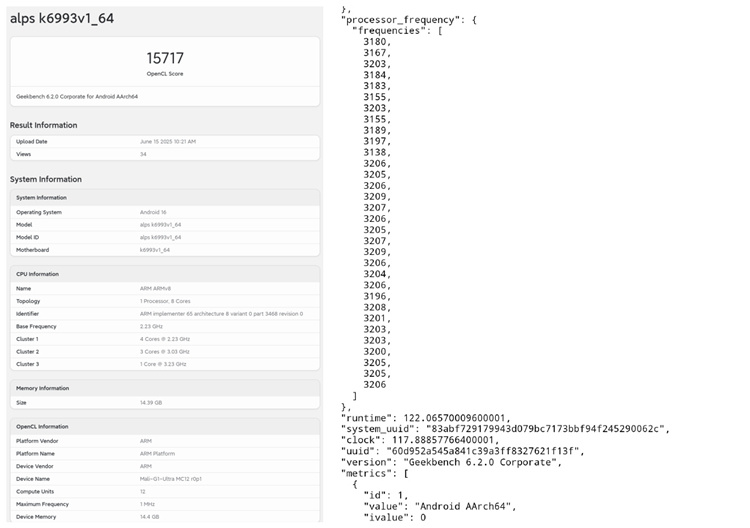The image size is (750, 528).
Task: Click the Result Information heading
Action: [44, 125]
